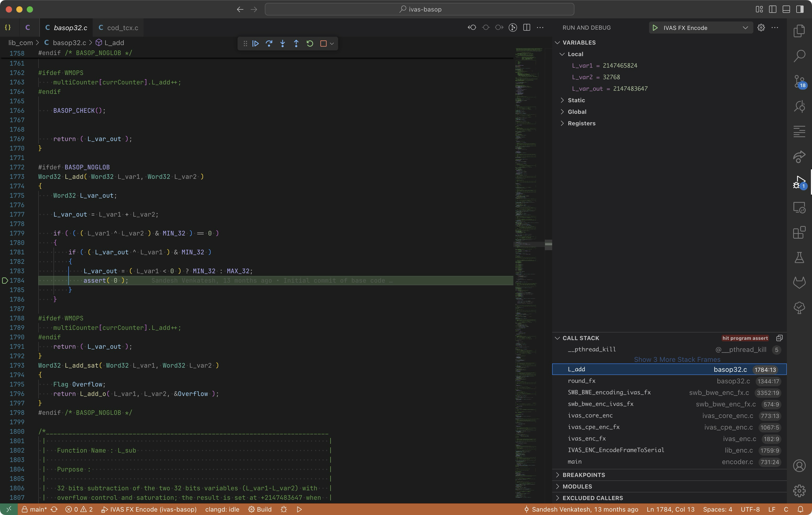Viewport: 812px width, 515px height.
Task: Stop debugging with the red square
Action: point(323,44)
